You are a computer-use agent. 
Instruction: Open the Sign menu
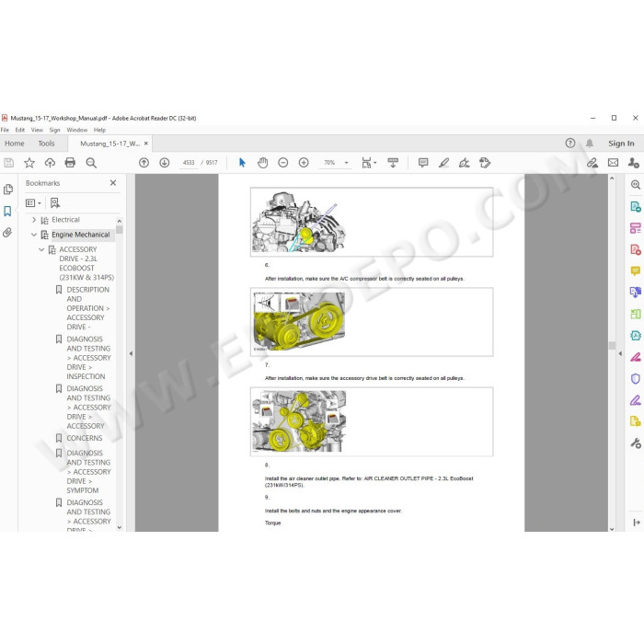coord(54,130)
